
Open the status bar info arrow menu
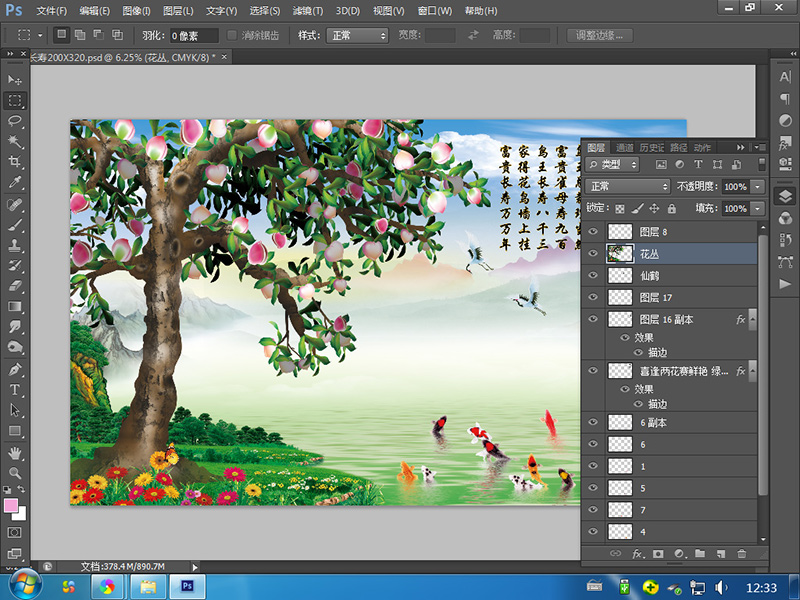194,566
